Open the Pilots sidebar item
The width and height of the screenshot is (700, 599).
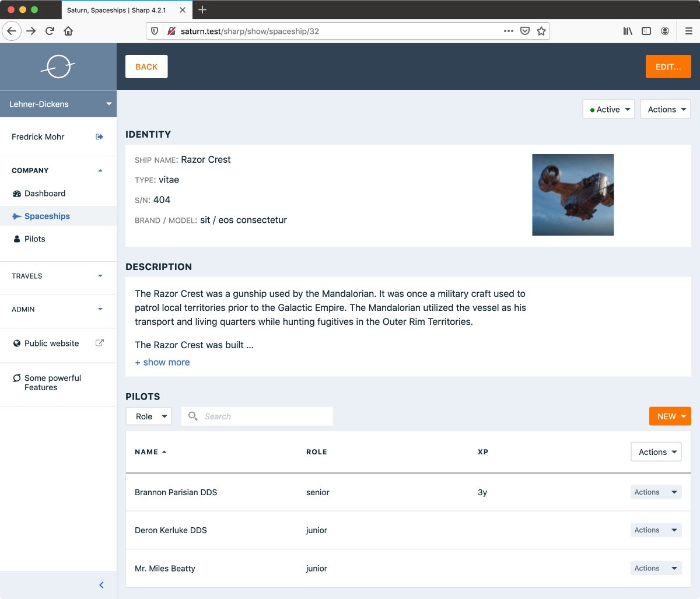58,239
